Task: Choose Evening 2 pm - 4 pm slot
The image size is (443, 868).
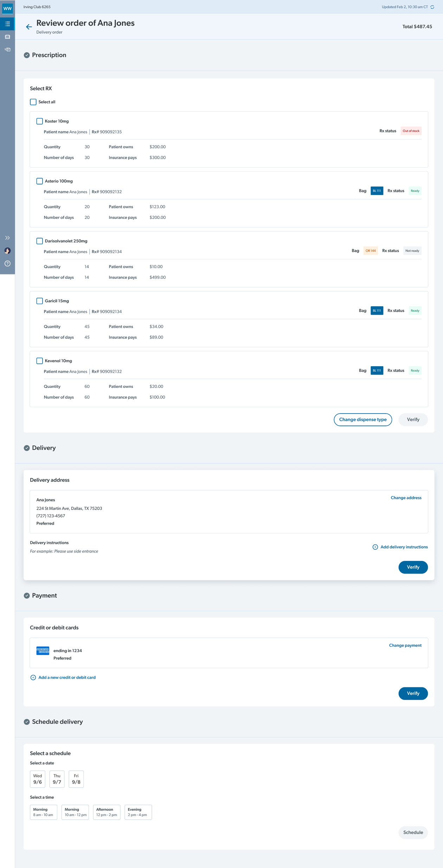Action: pyautogui.click(x=138, y=812)
